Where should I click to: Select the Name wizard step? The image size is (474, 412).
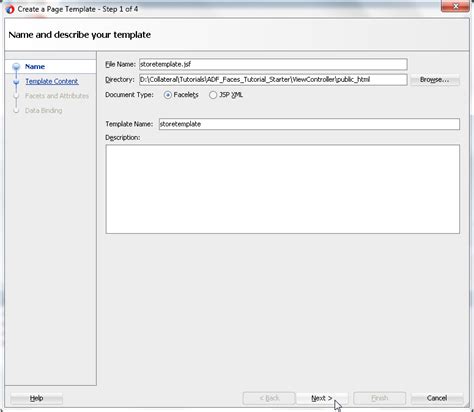pos(35,67)
